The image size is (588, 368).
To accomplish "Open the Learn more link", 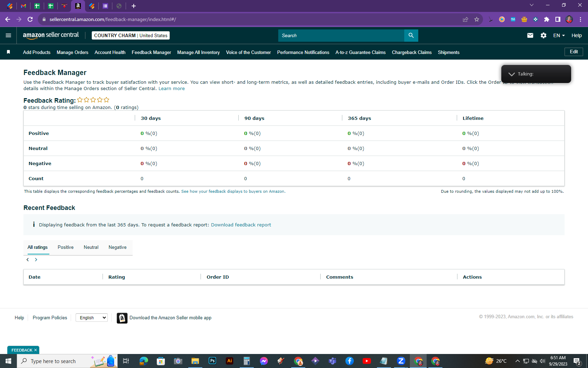I will 171,89.
